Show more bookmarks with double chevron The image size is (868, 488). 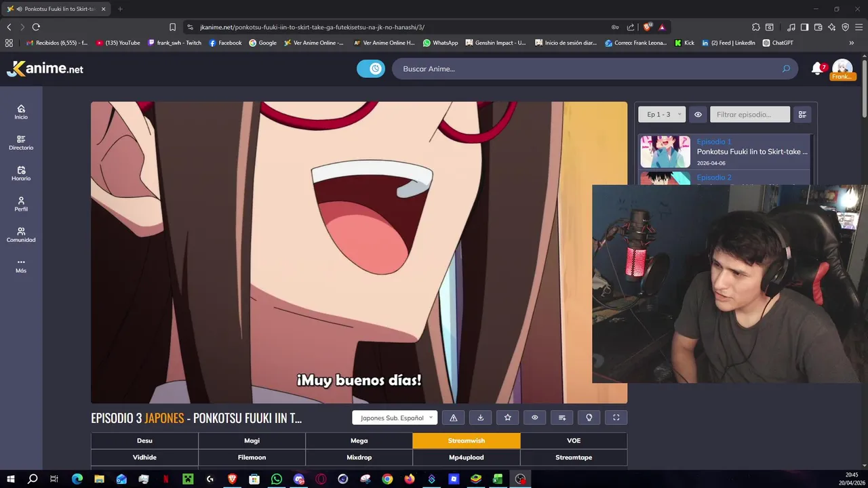851,43
